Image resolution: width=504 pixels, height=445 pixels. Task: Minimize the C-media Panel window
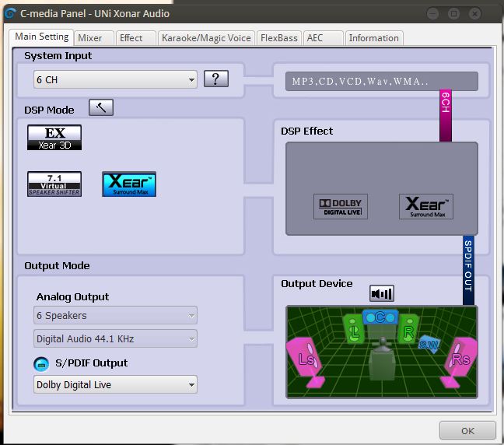pyautogui.click(x=433, y=13)
